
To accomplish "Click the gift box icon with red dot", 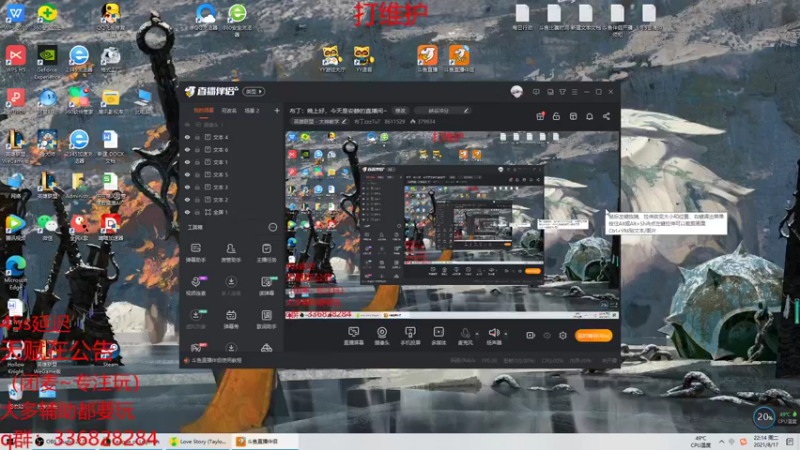I will point(540,116).
